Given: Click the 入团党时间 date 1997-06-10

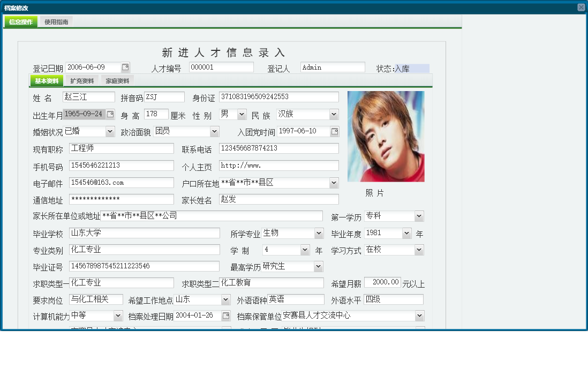Looking at the screenshot, I should 304,131.
